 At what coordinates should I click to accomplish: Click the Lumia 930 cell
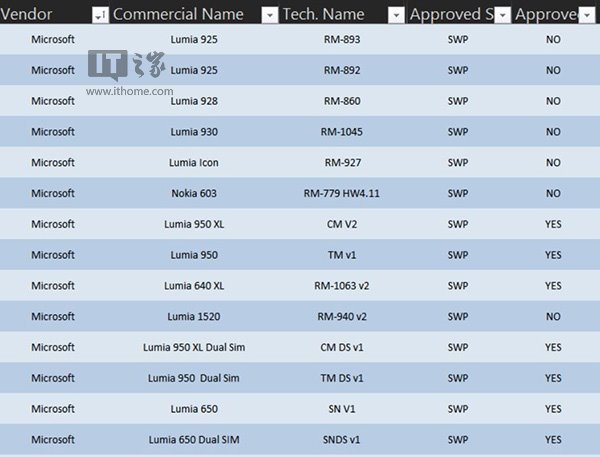click(194, 132)
